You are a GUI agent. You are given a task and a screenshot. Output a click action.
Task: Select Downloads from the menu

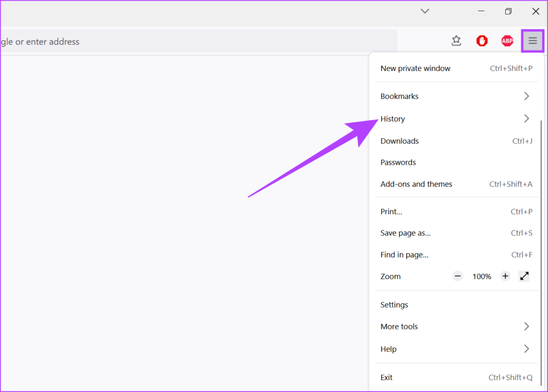pyautogui.click(x=399, y=141)
